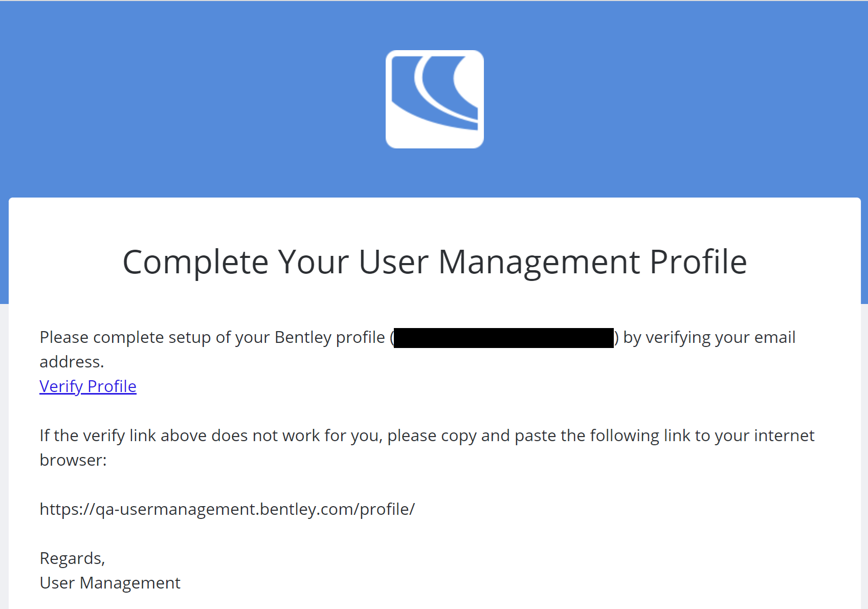Click the Complete Your User Management Profile heading
This screenshot has height=609, width=868.
pyautogui.click(x=435, y=262)
